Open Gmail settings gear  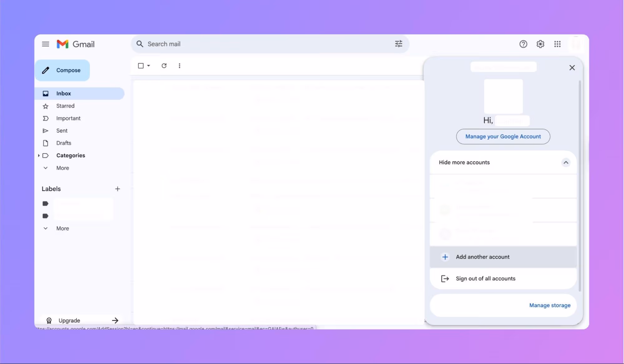click(540, 44)
